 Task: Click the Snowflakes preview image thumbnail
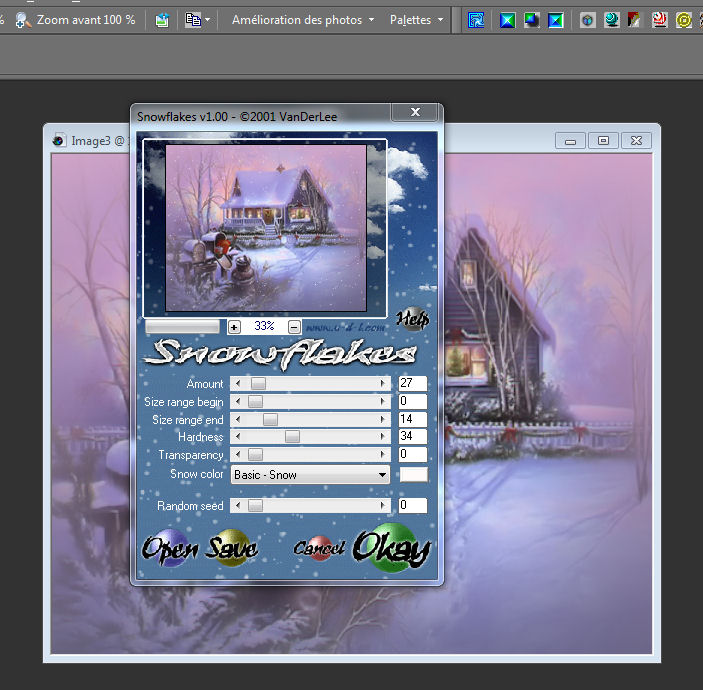[x=266, y=228]
